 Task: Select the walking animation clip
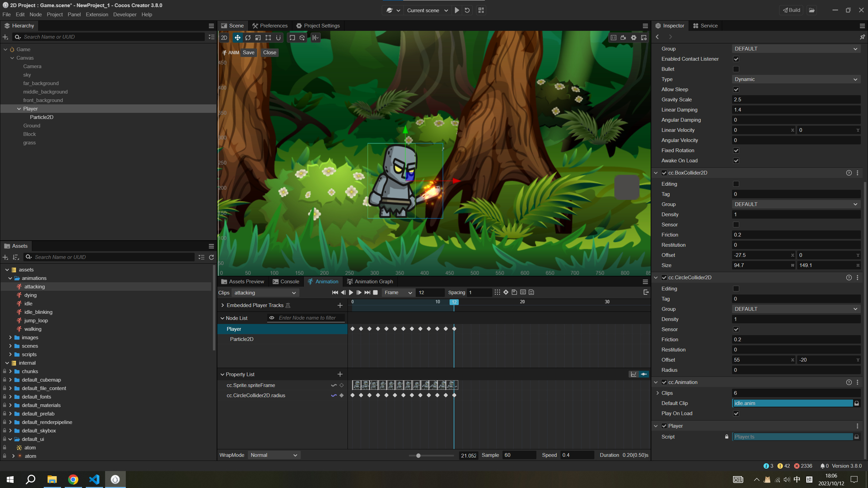tap(33, 329)
